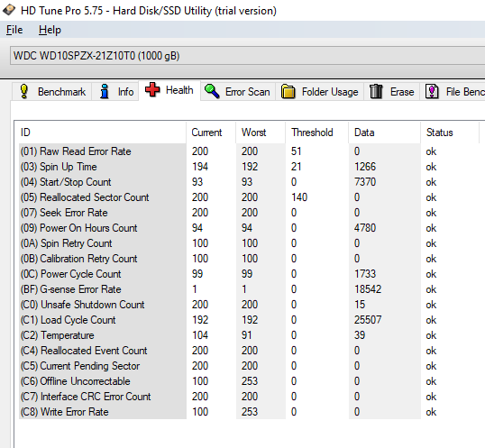
Task: Click the magnifier Error Scan icon
Action: click(x=212, y=92)
